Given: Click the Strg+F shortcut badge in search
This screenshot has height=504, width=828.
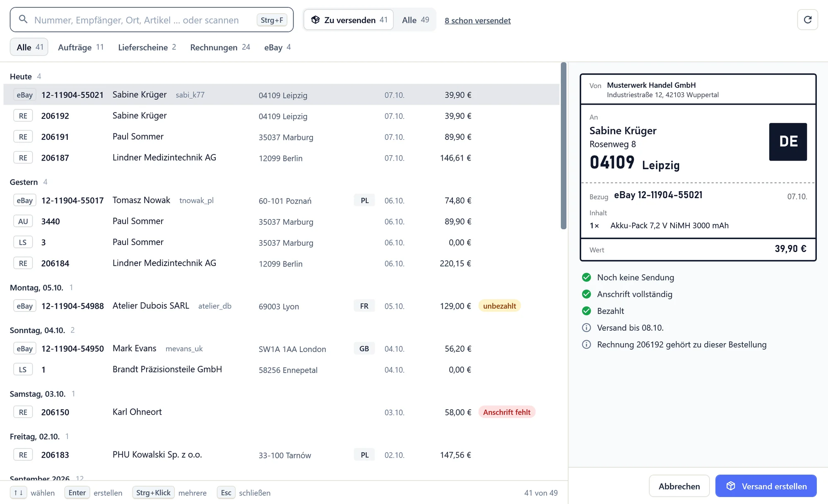Looking at the screenshot, I should pyautogui.click(x=272, y=20).
